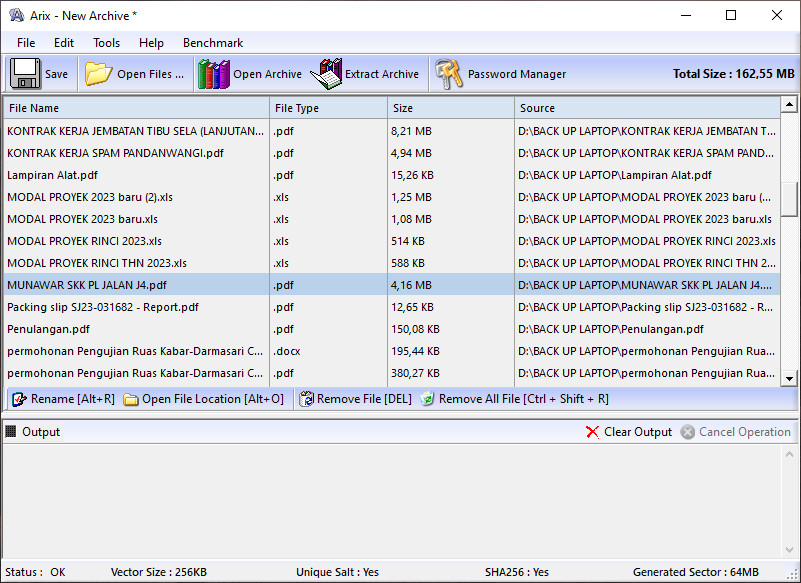This screenshot has height=583, width=801.
Task: Click the red X Clear Output icon
Action: click(x=593, y=432)
